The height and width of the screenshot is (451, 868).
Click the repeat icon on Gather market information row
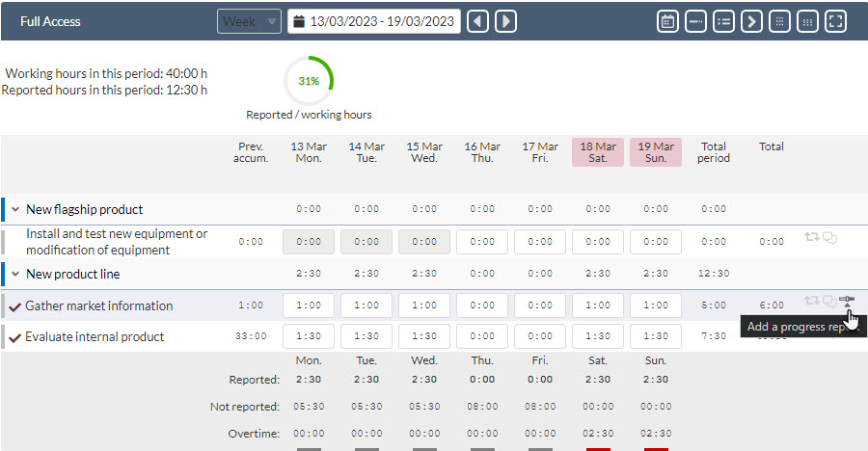(x=812, y=301)
